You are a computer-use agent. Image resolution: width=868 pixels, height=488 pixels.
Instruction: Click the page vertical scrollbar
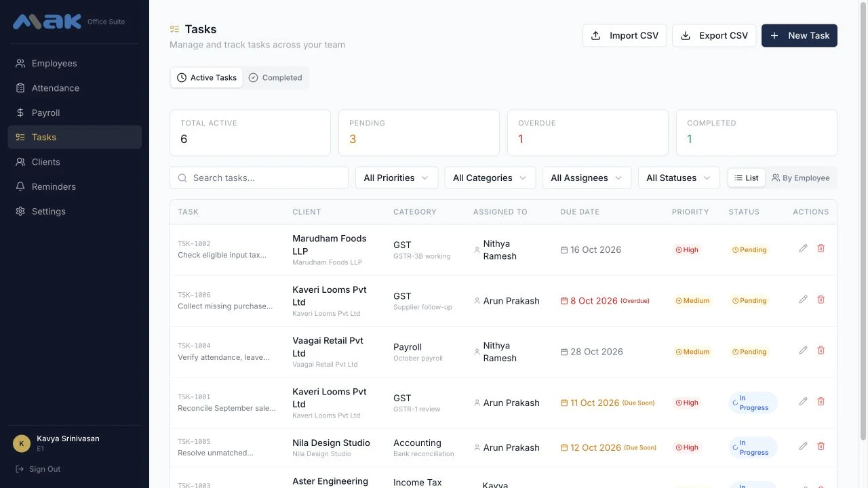(x=863, y=220)
